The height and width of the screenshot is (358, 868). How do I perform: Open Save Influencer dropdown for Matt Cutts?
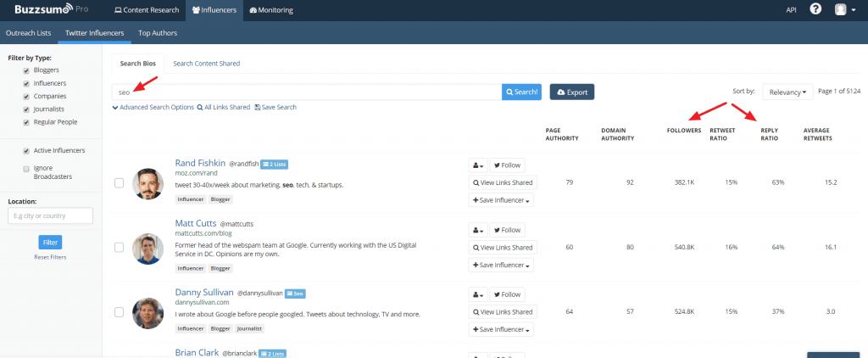pos(501,265)
